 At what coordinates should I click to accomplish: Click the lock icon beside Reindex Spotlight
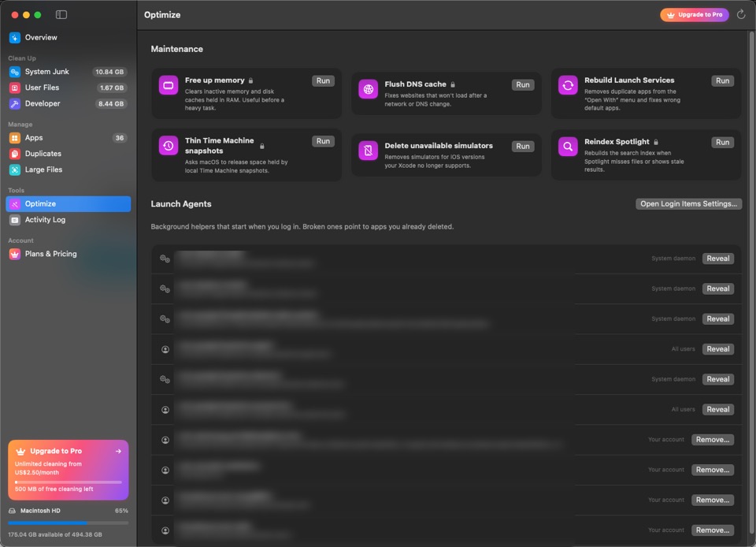[656, 142]
